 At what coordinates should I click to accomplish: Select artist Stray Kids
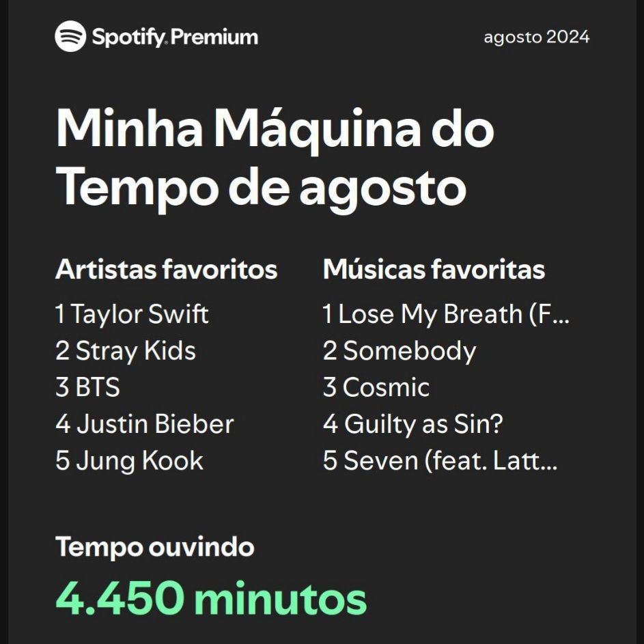tap(126, 351)
